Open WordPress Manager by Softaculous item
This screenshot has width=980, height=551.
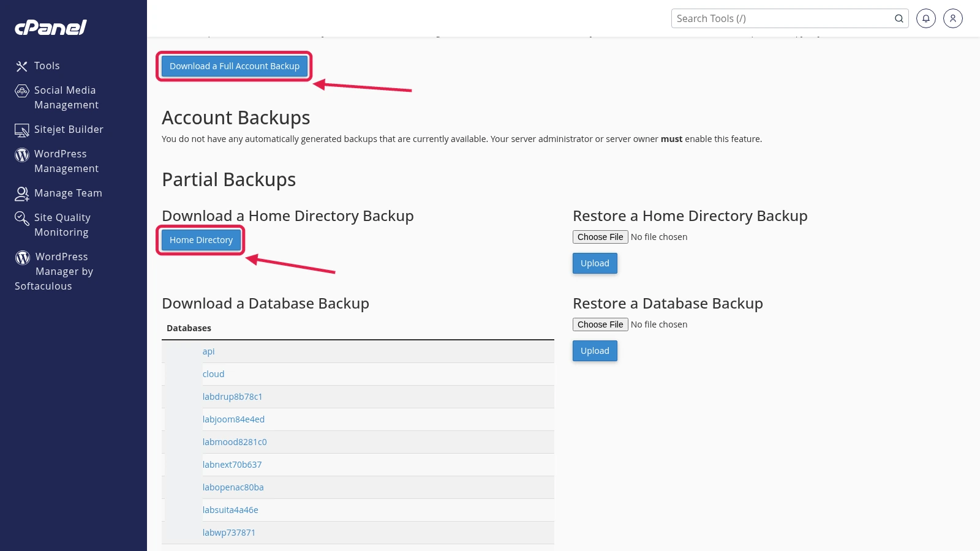pyautogui.click(x=54, y=271)
